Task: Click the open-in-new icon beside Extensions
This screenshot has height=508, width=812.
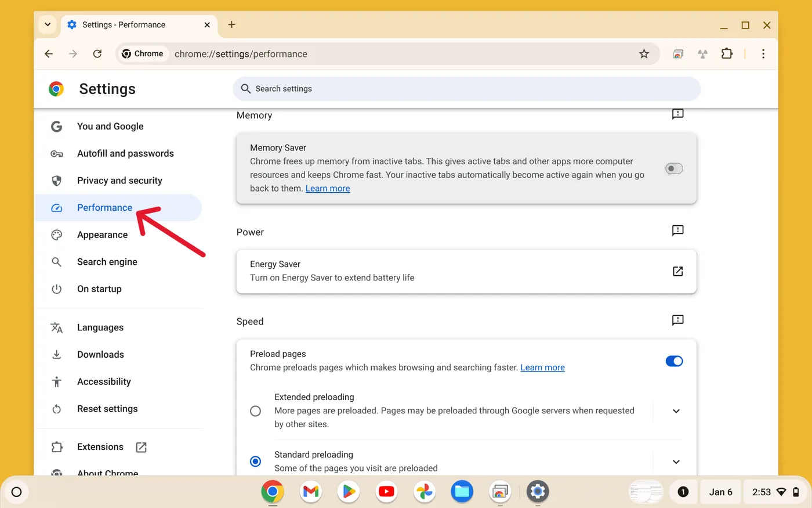Action: point(141,447)
